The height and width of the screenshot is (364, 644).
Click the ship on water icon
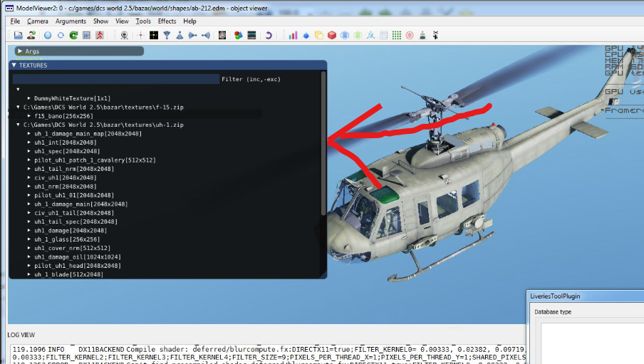[x=422, y=36]
